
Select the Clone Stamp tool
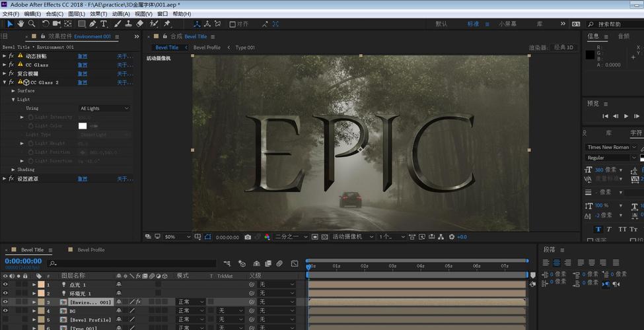(x=128, y=24)
